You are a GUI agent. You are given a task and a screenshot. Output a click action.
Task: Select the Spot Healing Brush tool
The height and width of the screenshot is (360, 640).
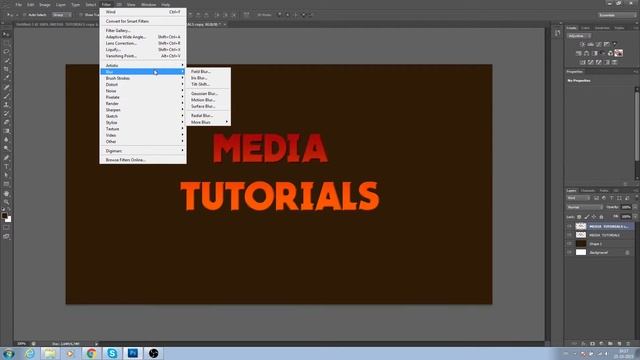[6, 87]
